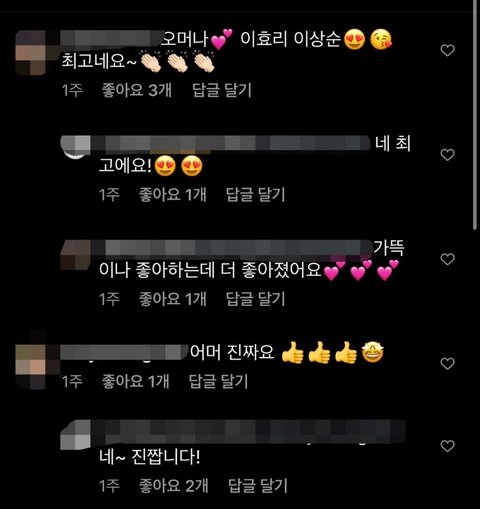The image size is (480, 509).
Task: Open likes under '더 좋아졌어요' reply
Action: 173,299
